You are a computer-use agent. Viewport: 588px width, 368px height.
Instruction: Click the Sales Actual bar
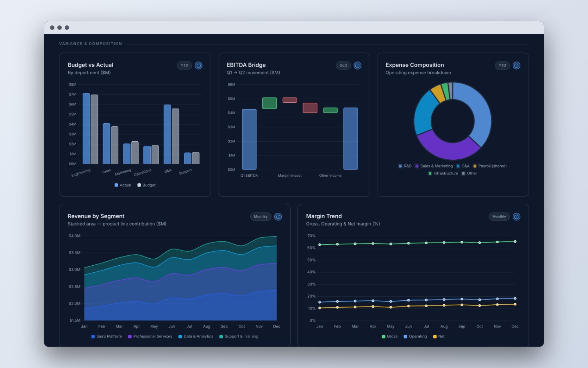[107, 144]
